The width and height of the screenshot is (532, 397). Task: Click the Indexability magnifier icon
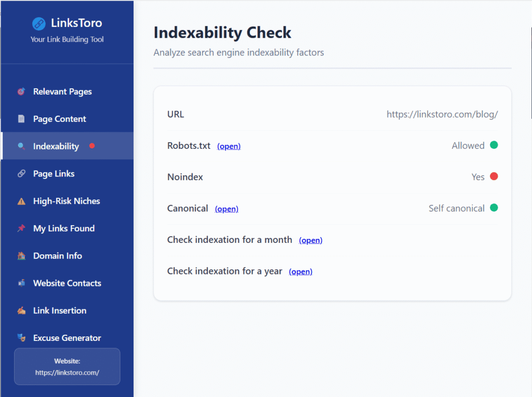pos(21,146)
